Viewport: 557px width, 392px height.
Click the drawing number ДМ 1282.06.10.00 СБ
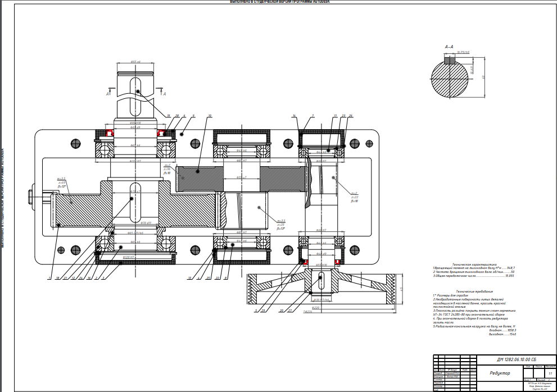point(517,359)
